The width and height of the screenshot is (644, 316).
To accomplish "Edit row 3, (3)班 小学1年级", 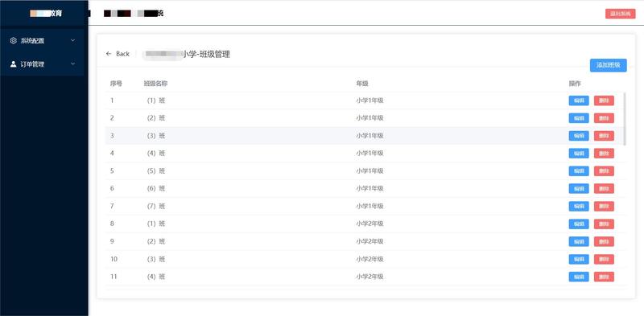I will click(x=579, y=136).
